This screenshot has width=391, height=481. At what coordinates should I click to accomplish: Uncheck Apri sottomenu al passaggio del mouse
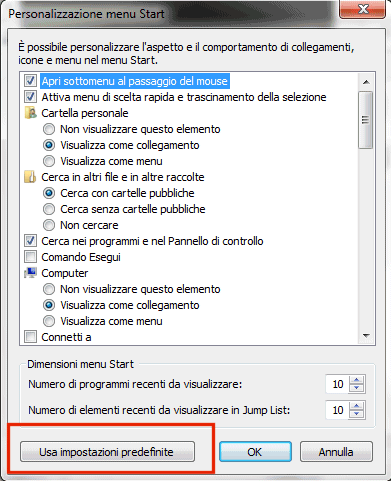pyautogui.click(x=30, y=81)
